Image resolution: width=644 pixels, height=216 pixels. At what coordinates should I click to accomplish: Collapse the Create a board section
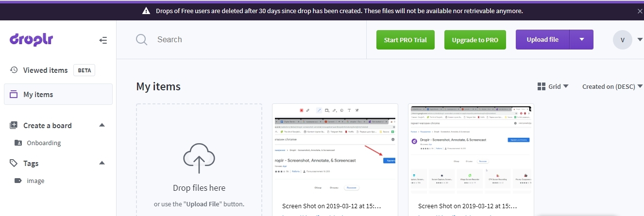point(102,125)
